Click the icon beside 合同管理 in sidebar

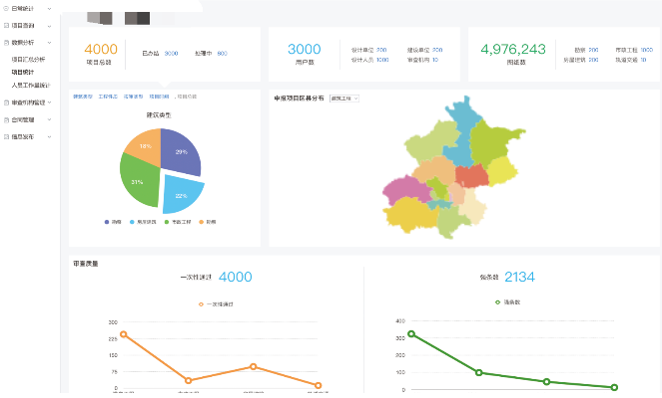(6, 120)
